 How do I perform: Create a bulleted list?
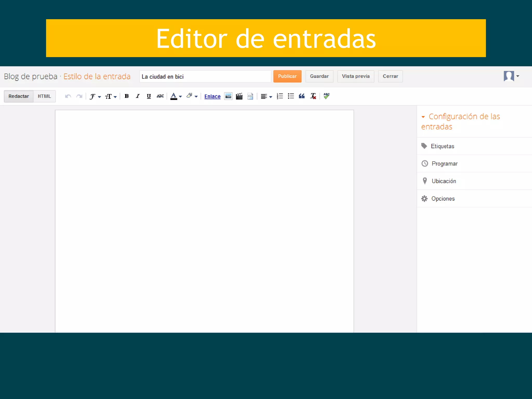coord(291,96)
